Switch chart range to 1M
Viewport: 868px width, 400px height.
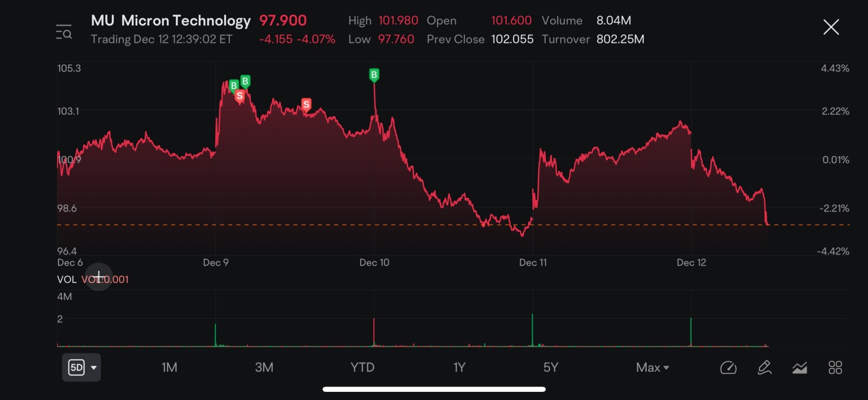[x=169, y=367]
